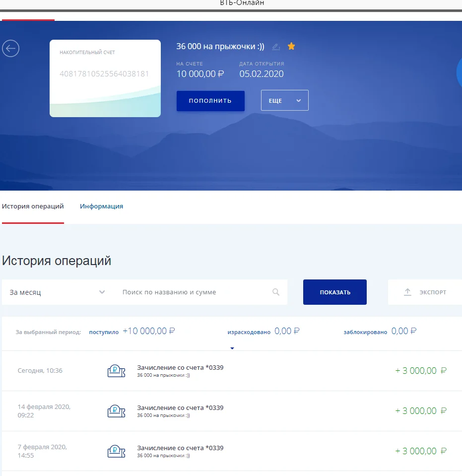This screenshot has height=476, width=462.
Task: Click the search magnifier in the search bar
Action: coord(276,292)
